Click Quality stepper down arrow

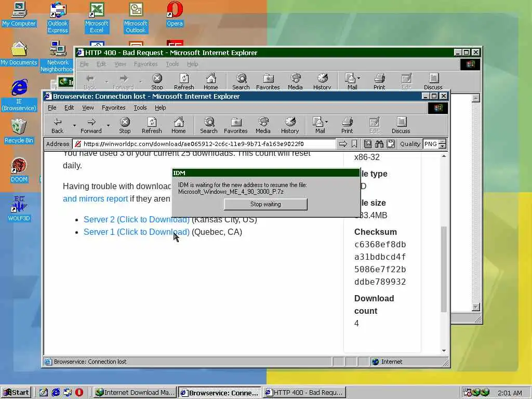point(442,146)
